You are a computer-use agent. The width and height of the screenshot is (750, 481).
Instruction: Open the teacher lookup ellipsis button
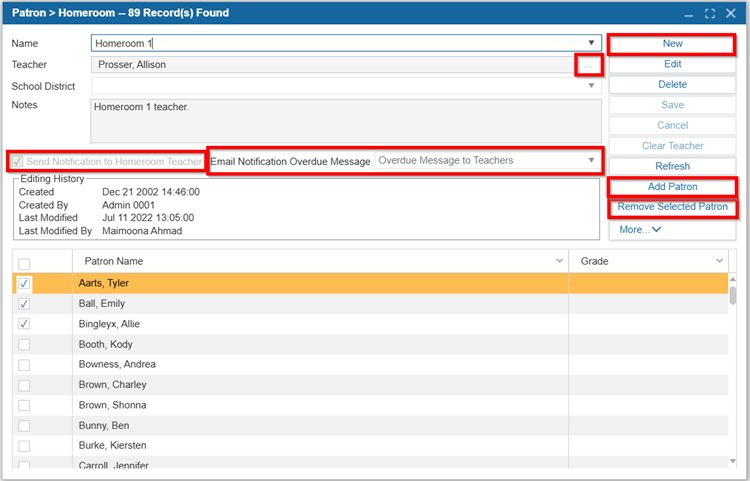[588, 65]
